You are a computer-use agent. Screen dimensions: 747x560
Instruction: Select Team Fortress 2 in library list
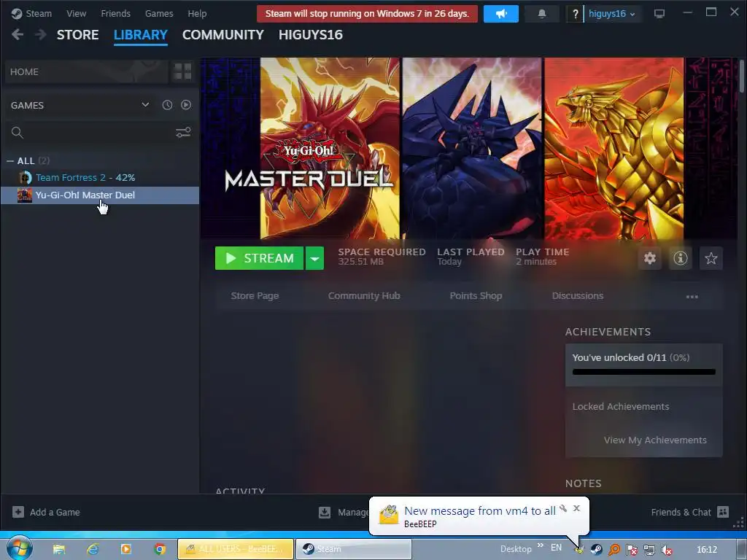click(x=99, y=178)
